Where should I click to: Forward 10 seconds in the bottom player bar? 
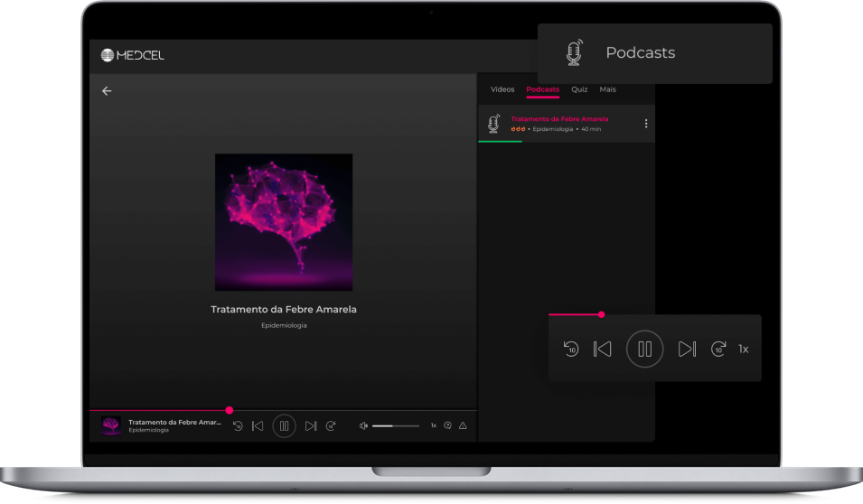(331, 425)
